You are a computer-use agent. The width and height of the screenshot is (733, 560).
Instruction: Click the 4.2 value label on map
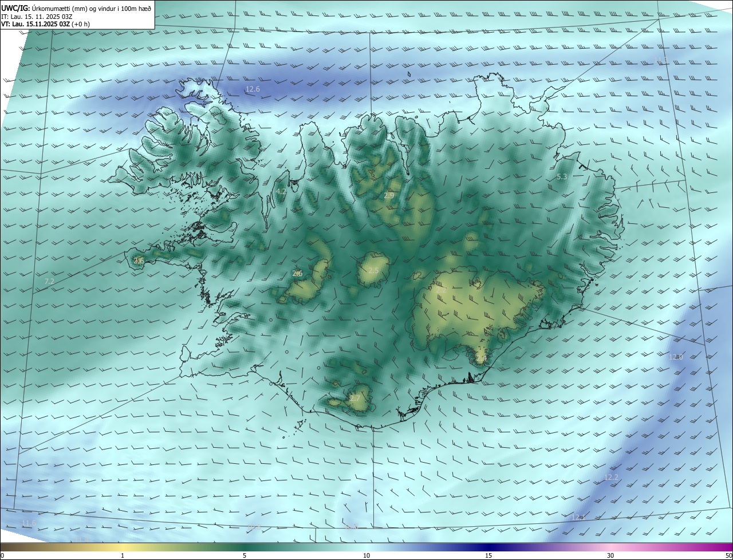coord(281,191)
